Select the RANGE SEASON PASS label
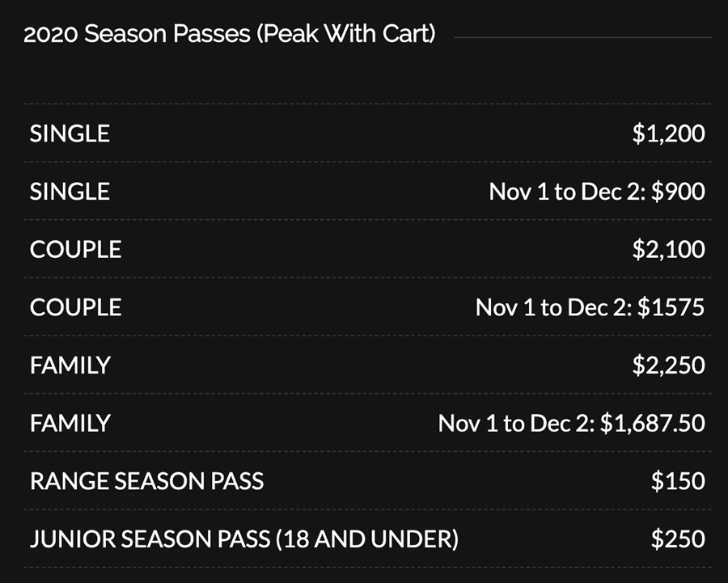This screenshot has height=583, width=728. [146, 481]
